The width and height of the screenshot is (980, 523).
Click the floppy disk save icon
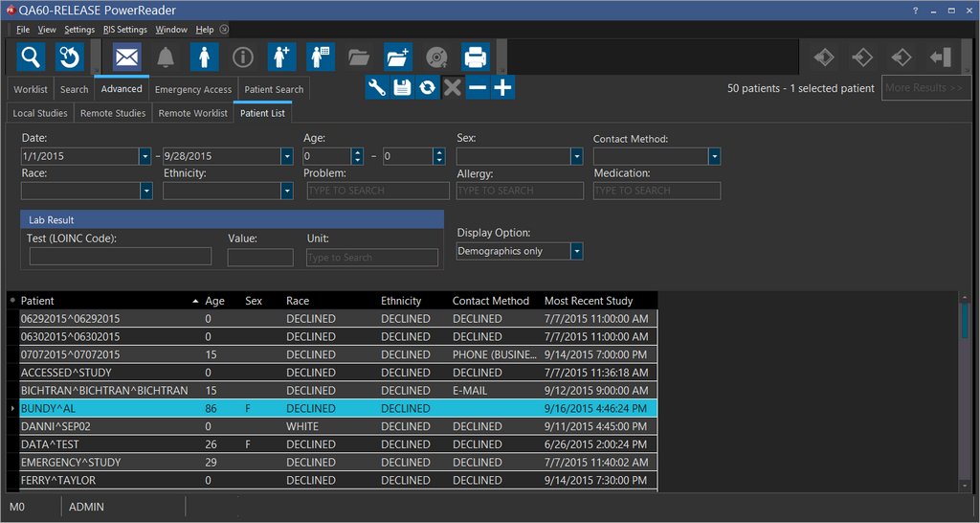(x=402, y=88)
